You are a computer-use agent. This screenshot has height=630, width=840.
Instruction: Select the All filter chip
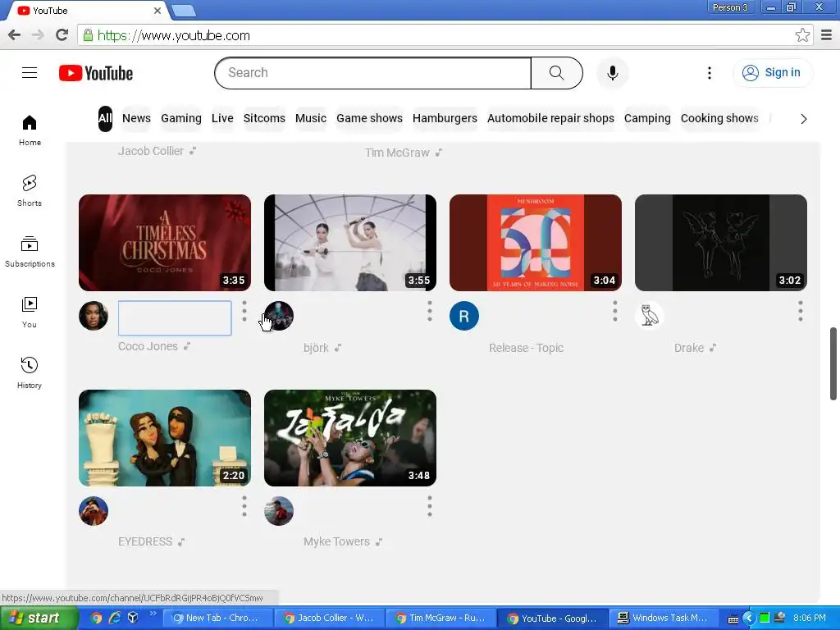pyautogui.click(x=105, y=118)
